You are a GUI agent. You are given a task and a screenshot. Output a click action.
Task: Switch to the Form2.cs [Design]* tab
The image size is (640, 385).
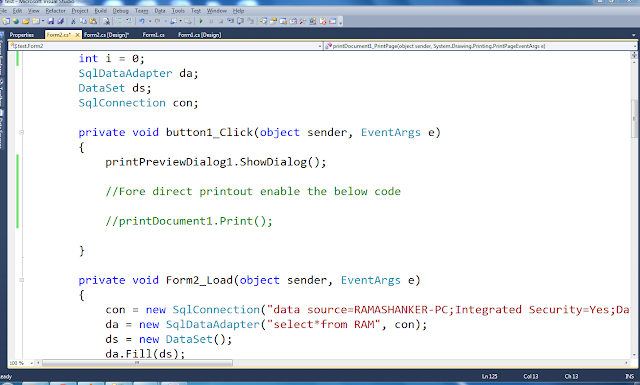coord(107,35)
